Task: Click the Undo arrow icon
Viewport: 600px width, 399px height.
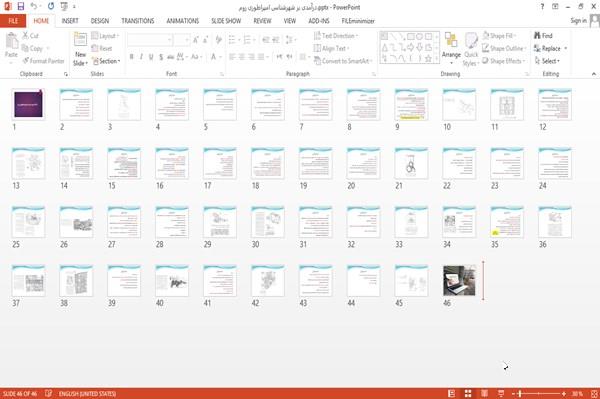Action: (34, 7)
